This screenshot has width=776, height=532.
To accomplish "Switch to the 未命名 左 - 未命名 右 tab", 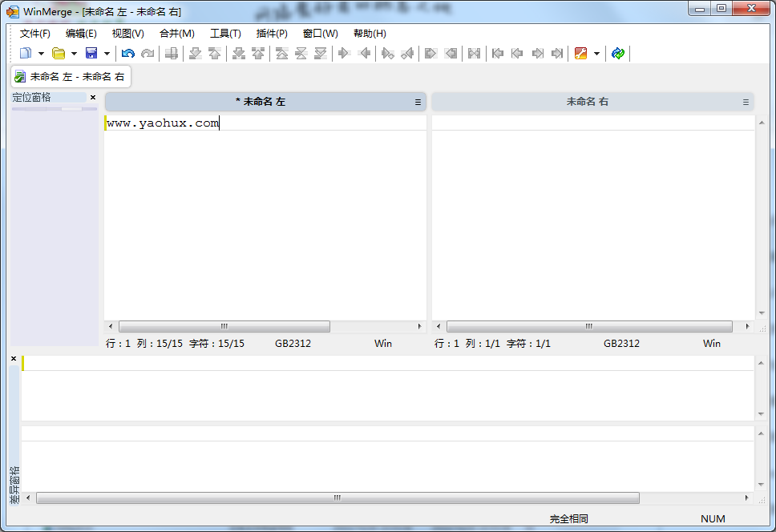I will click(x=76, y=77).
